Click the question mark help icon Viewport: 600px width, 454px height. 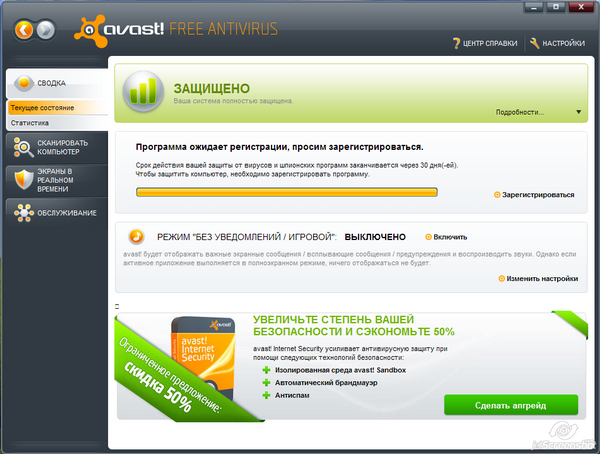456,43
